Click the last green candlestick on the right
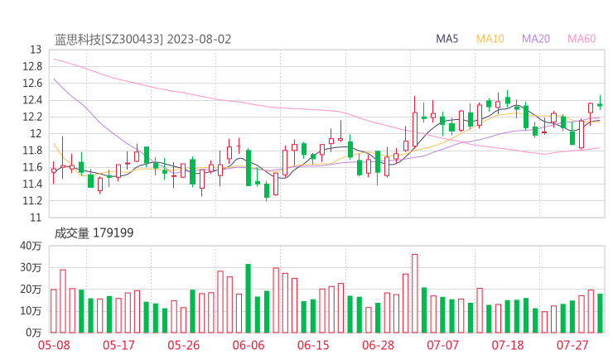Screen dimensions: 613x364 pyautogui.click(x=600, y=104)
